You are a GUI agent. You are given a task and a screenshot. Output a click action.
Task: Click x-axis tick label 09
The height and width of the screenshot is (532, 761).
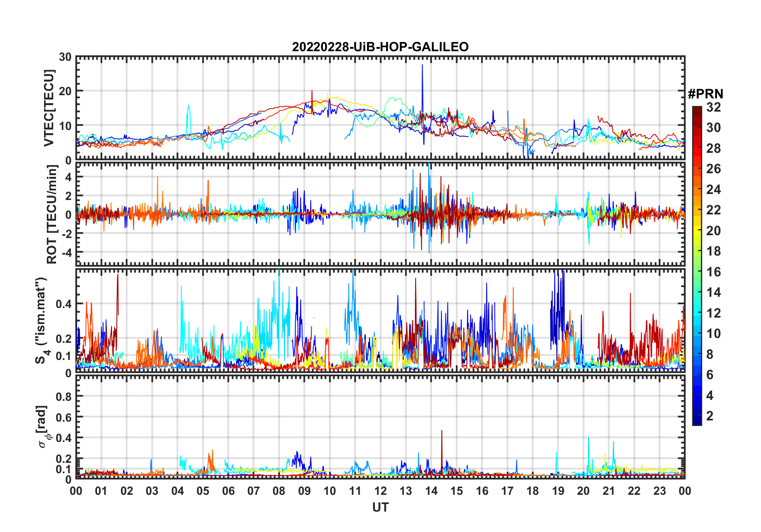(304, 491)
